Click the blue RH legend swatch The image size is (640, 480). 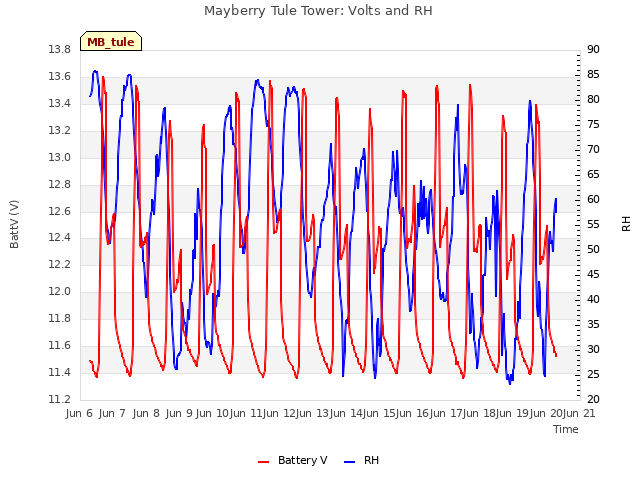coord(350,462)
